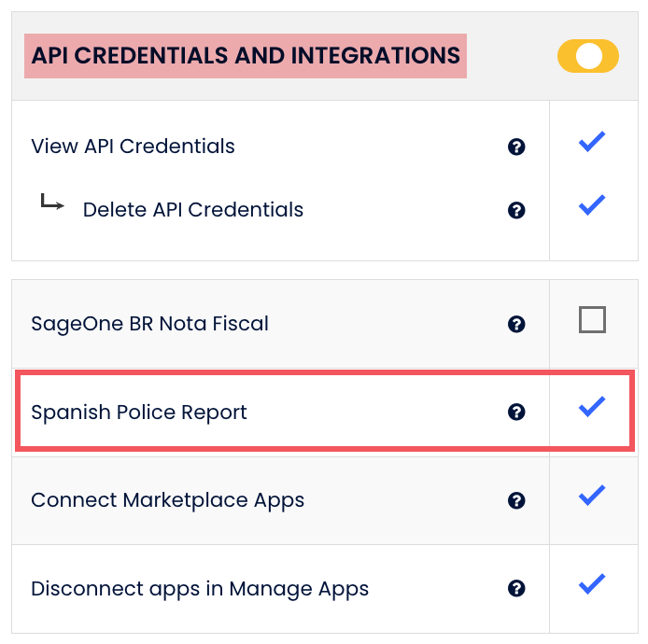648x644 pixels.
Task: Select the Delete API Credentials label
Action: [x=193, y=210]
